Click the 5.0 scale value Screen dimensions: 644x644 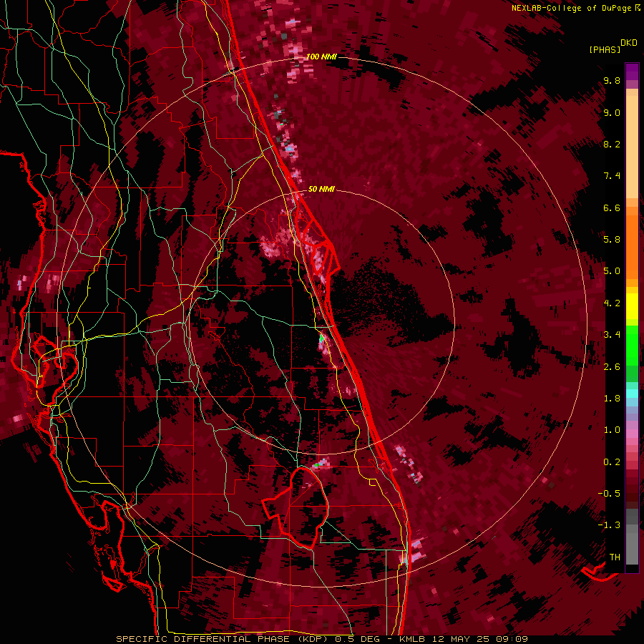coord(612,271)
